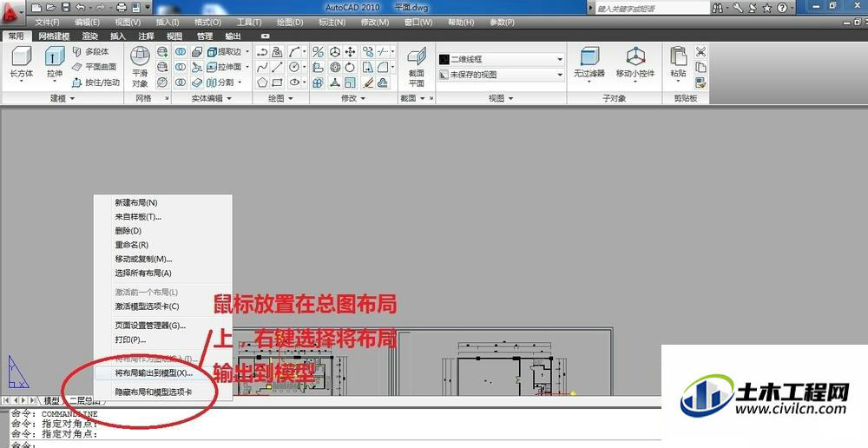Select the 长方体 box tool
This screenshot has height=448, width=868.
(x=22, y=63)
